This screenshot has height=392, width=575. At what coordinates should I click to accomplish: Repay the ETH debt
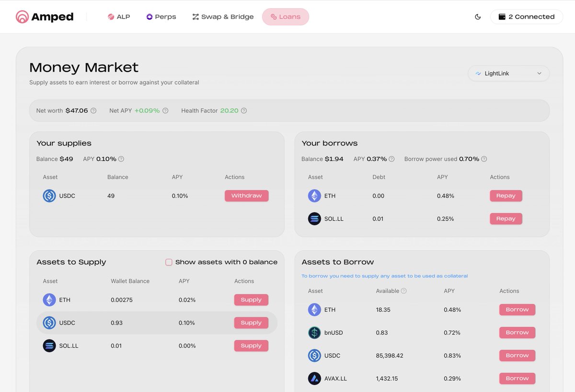pos(506,196)
